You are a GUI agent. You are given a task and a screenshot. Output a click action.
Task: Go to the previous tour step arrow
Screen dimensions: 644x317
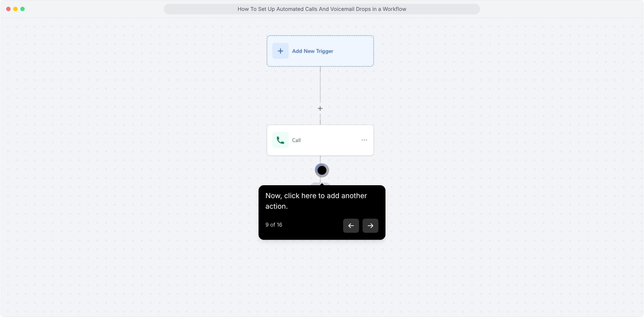351,226
